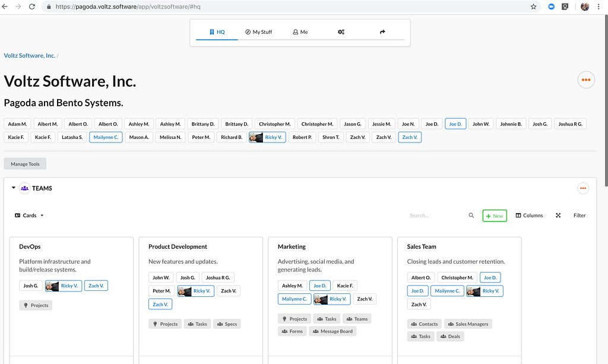
Task: Focus the teams Search field
Action: [436, 216]
